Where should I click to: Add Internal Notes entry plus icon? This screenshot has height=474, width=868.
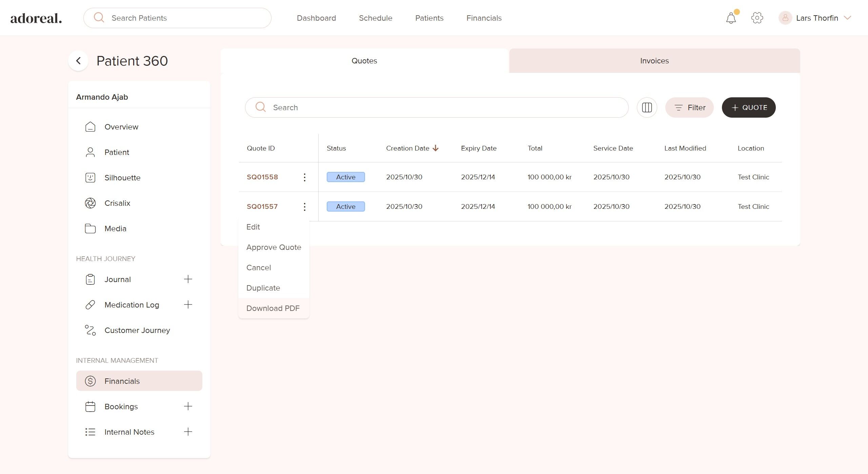tap(188, 432)
